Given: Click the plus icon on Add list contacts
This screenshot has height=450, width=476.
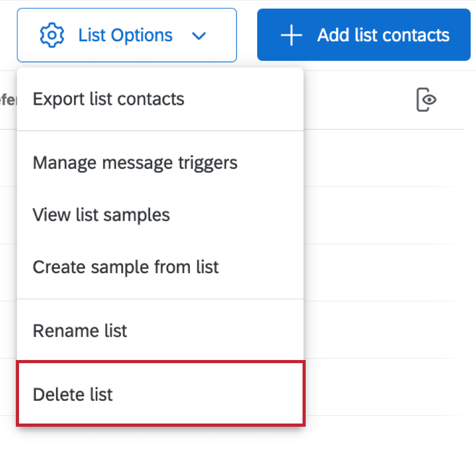Looking at the screenshot, I should (290, 35).
